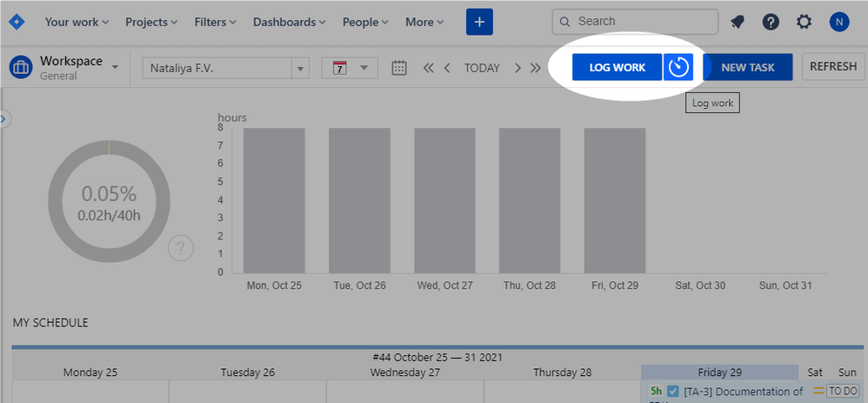This screenshot has height=403, width=868.
Task: Open the Filters menu
Action: [216, 22]
